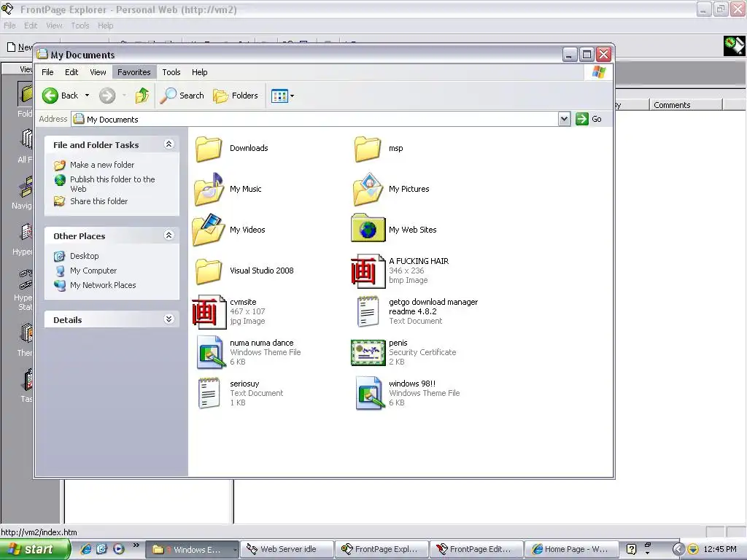
Task: Click the Desktop icon in Other Places
Action: [x=60, y=256]
